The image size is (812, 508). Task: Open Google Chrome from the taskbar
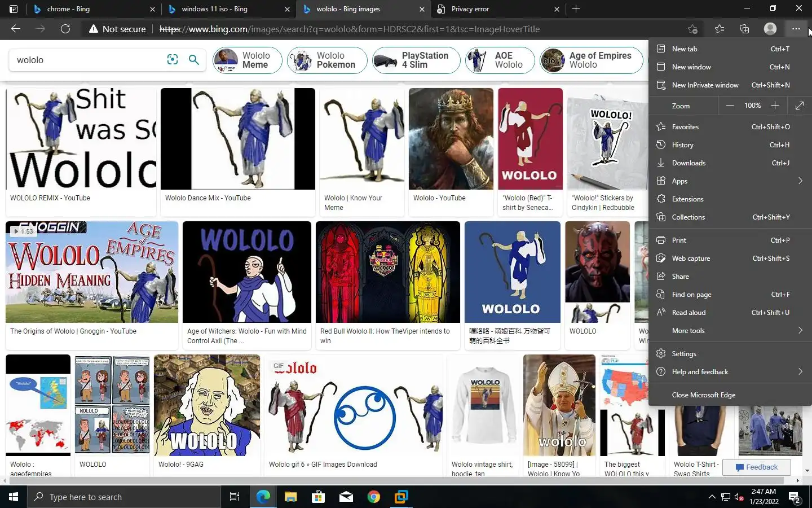(x=373, y=497)
